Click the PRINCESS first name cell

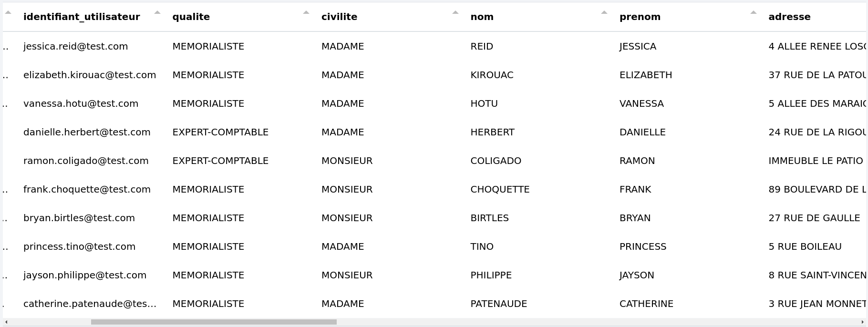click(x=643, y=246)
